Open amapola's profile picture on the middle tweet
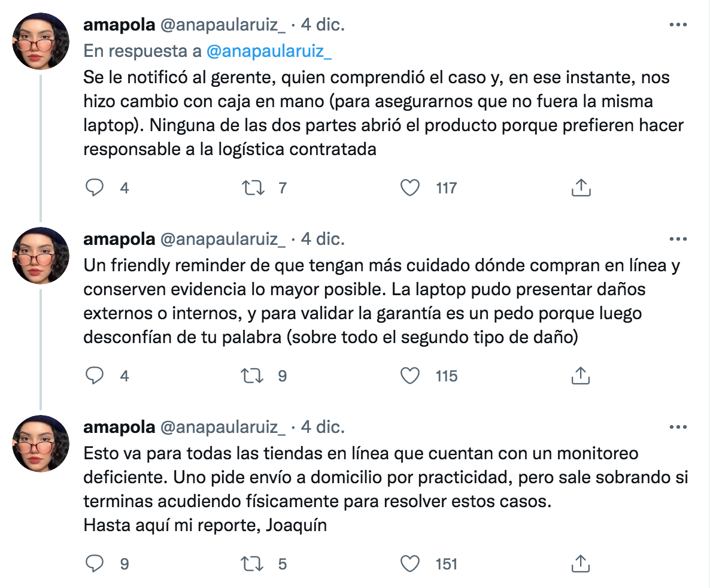 [40, 256]
